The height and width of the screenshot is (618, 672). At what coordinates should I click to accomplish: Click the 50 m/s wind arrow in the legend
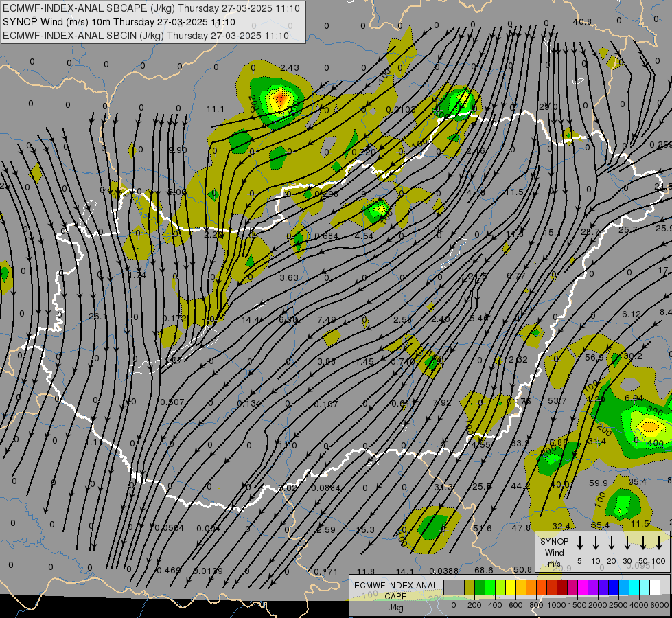(x=643, y=543)
